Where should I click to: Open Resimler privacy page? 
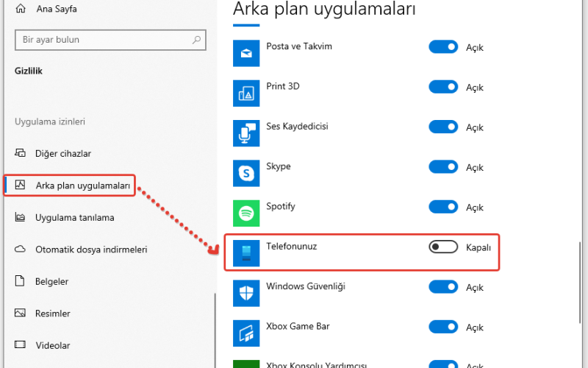52,314
